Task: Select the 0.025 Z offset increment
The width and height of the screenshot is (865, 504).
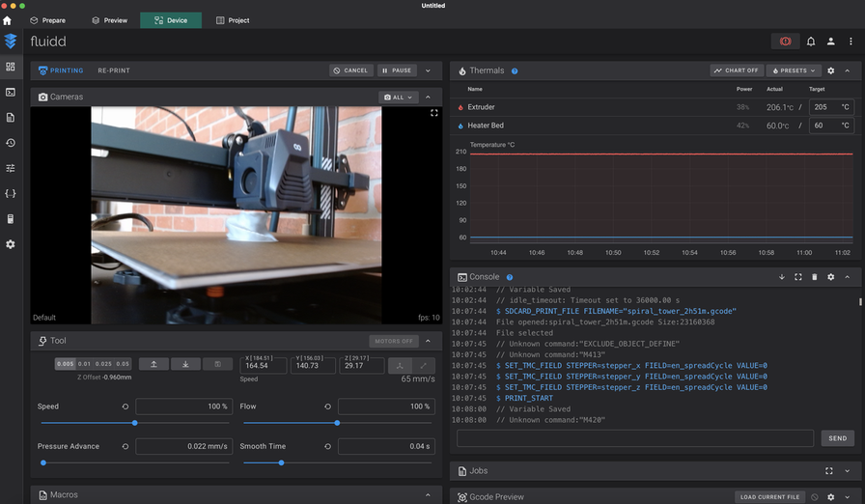Action: pos(102,364)
